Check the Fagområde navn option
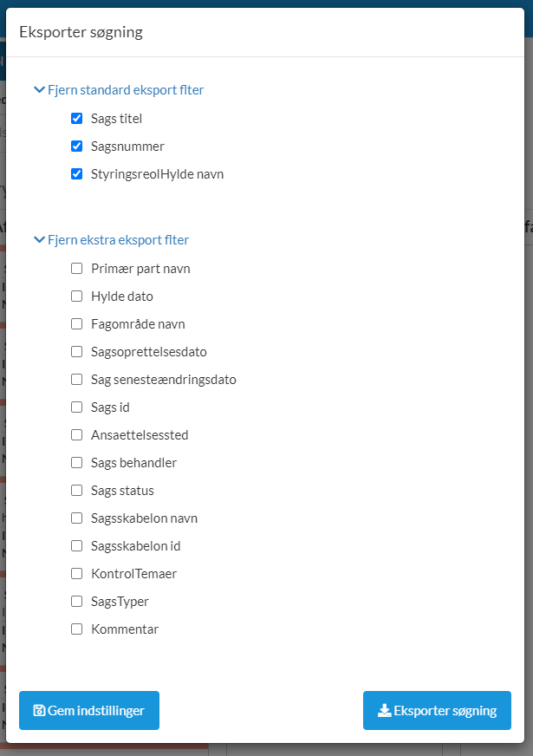Image resolution: width=533 pixels, height=756 pixels. click(x=77, y=324)
